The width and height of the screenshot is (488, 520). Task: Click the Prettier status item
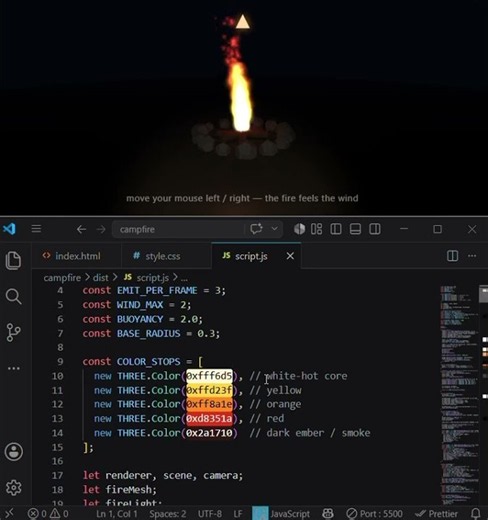(x=436, y=514)
